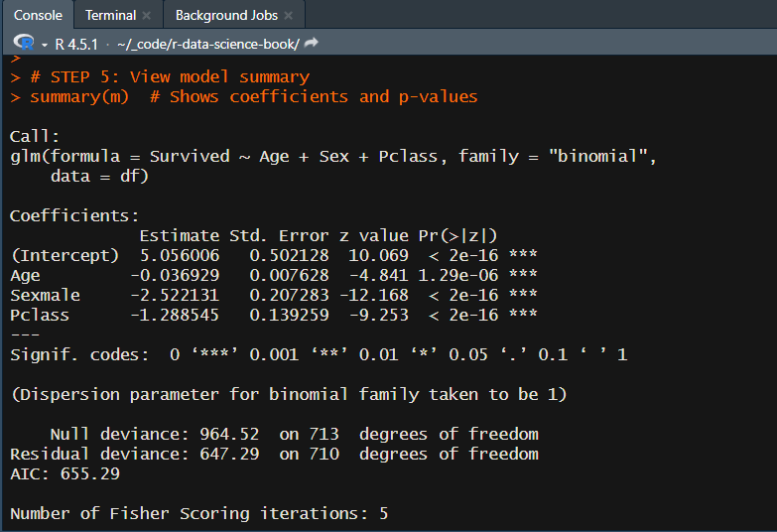Viewport: 777px width, 532px height.
Task: Click the Fisher Scoring iterations line
Action: tap(198, 513)
